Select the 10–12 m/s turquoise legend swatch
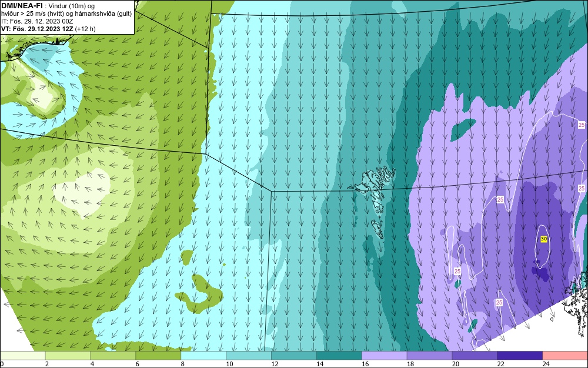588x368 pixels. pos(249,356)
